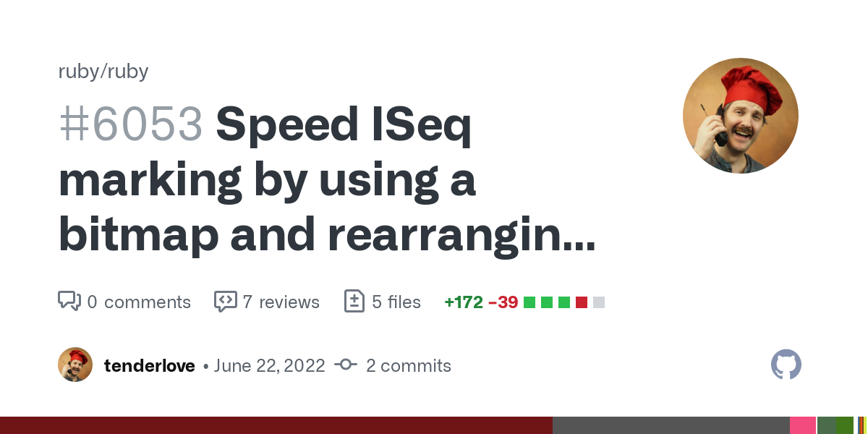Click the files diff icon
The height and width of the screenshot is (434, 868).
(x=354, y=301)
